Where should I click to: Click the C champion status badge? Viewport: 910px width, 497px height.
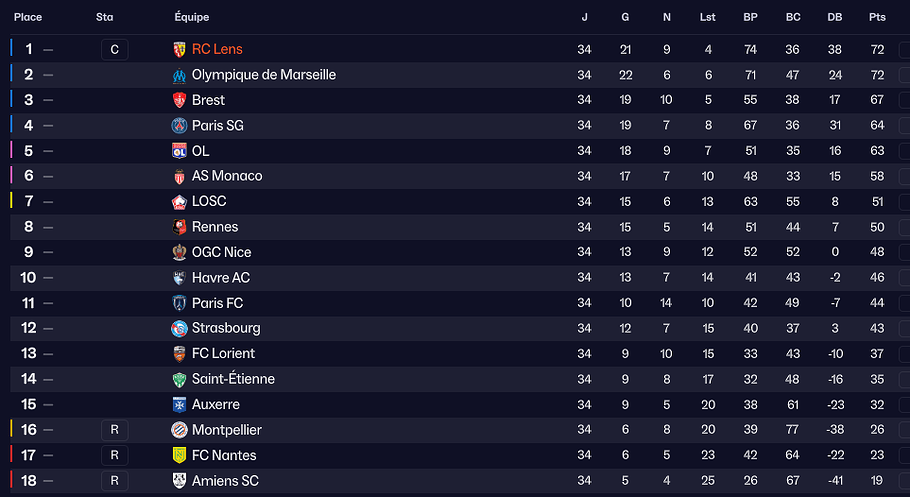coord(115,49)
